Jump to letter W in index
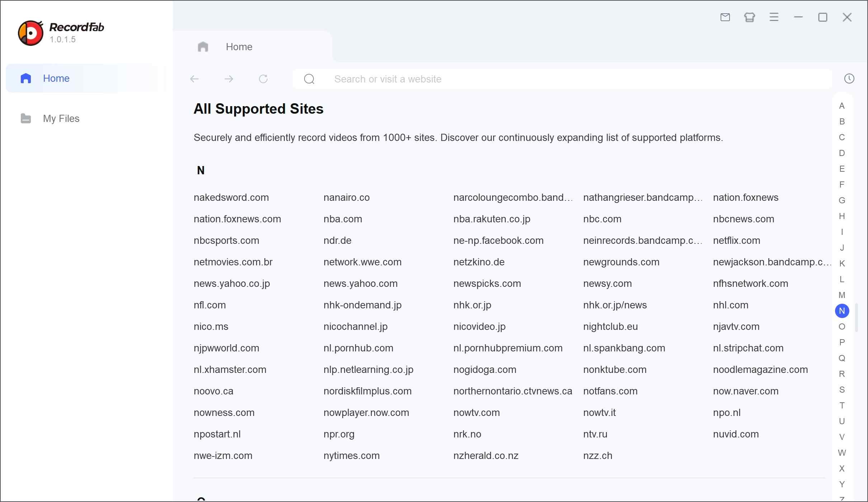 [x=842, y=453]
